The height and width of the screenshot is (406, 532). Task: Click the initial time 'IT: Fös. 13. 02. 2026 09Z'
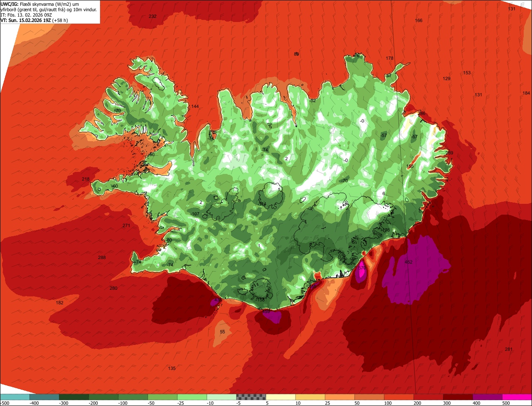pos(26,15)
